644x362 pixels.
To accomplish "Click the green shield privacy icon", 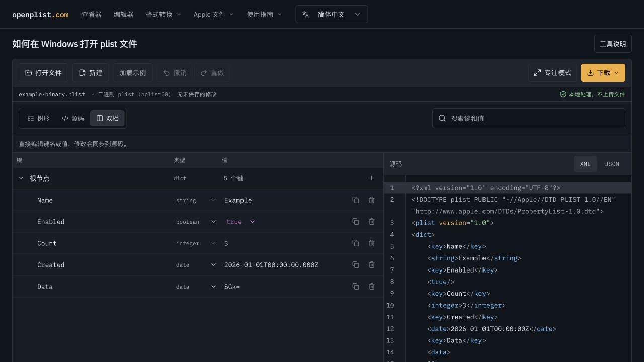I will (563, 94).
